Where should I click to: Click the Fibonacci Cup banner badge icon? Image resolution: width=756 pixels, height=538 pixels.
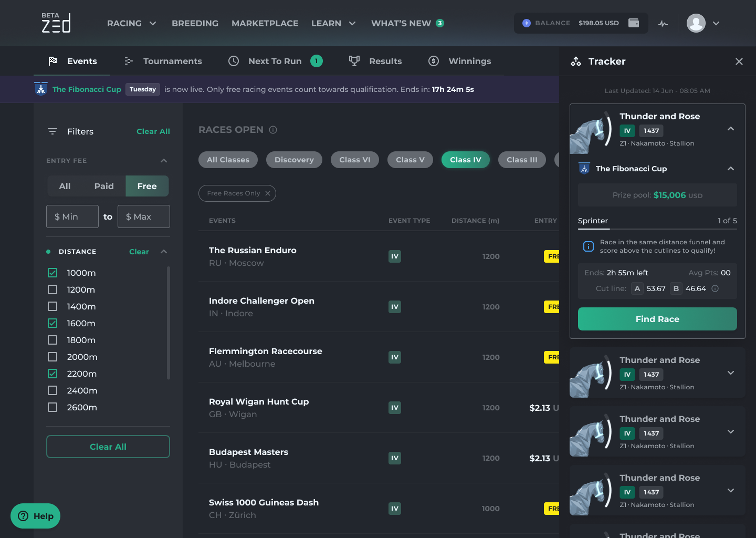pos(41,89)
